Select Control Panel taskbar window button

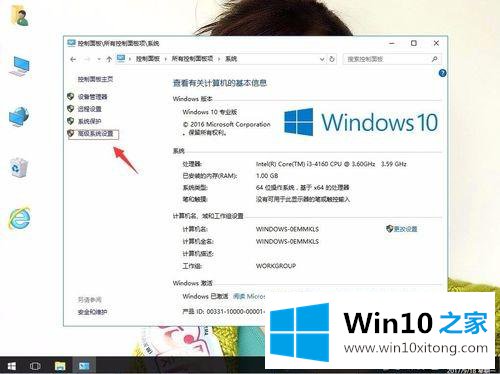point(84,366)
